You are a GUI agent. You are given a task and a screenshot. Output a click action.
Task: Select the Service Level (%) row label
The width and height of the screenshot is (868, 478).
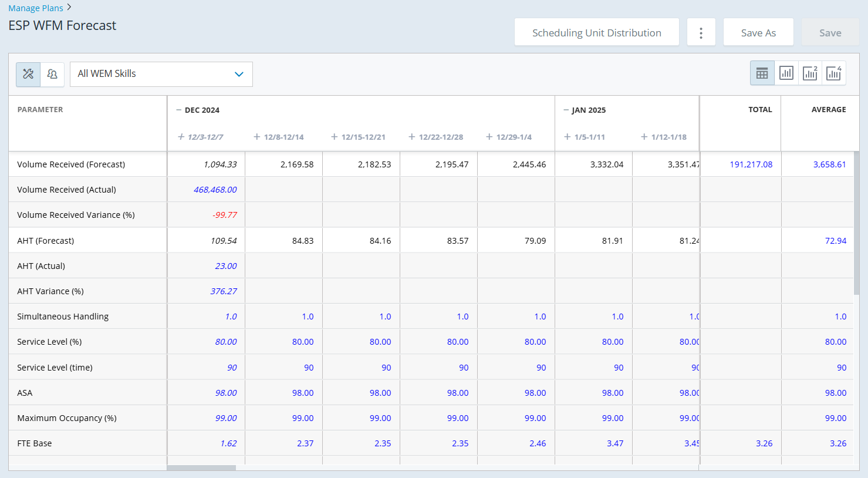[x=49, y=342]
